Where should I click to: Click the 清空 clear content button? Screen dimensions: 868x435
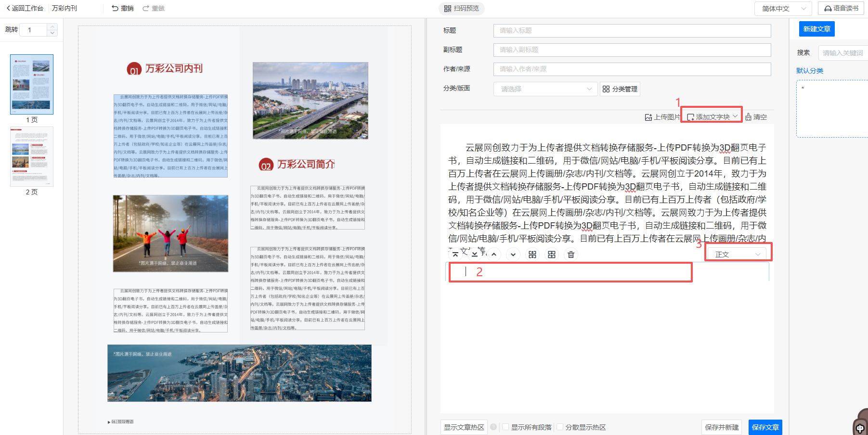coord(756,117)
